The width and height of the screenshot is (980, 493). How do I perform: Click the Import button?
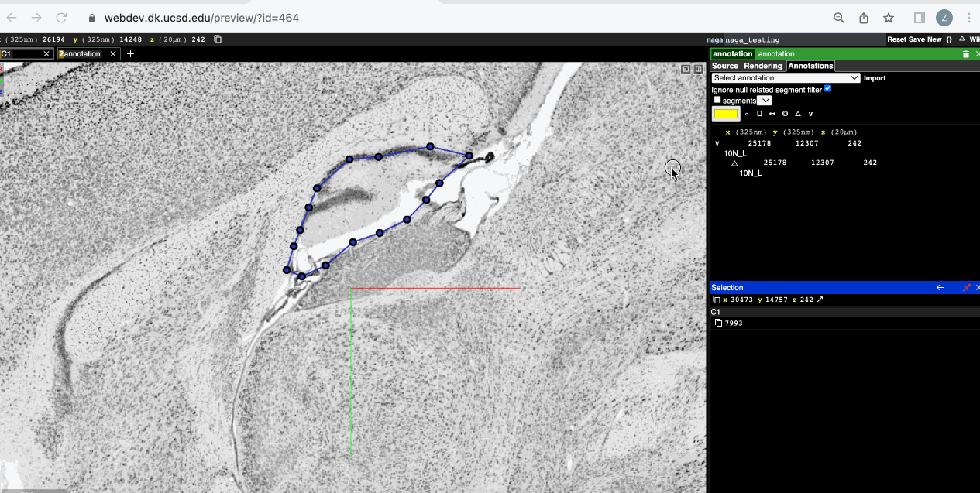click(875, 78)
